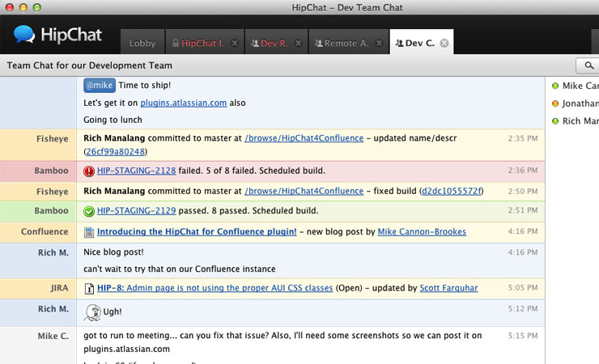Close the HipChat I. tab
Image resolution: width=599 pixels, height=364 pixels.
pyautogui.click(x=234, y=43)
